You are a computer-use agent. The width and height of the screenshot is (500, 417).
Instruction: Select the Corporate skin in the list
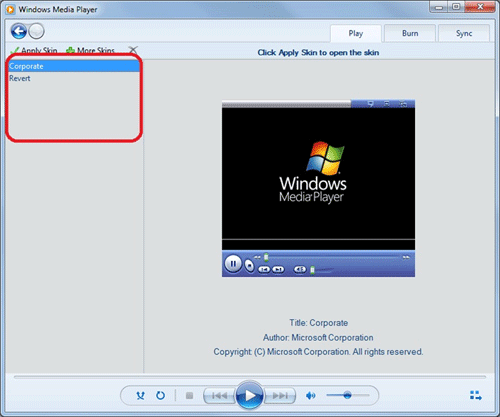point(74,66)
